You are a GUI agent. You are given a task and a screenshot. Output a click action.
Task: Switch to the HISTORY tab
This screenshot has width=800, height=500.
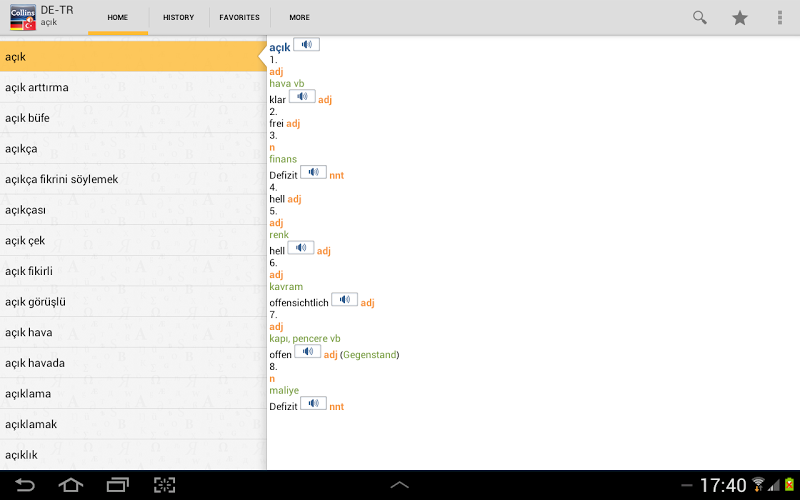[179, 17]
